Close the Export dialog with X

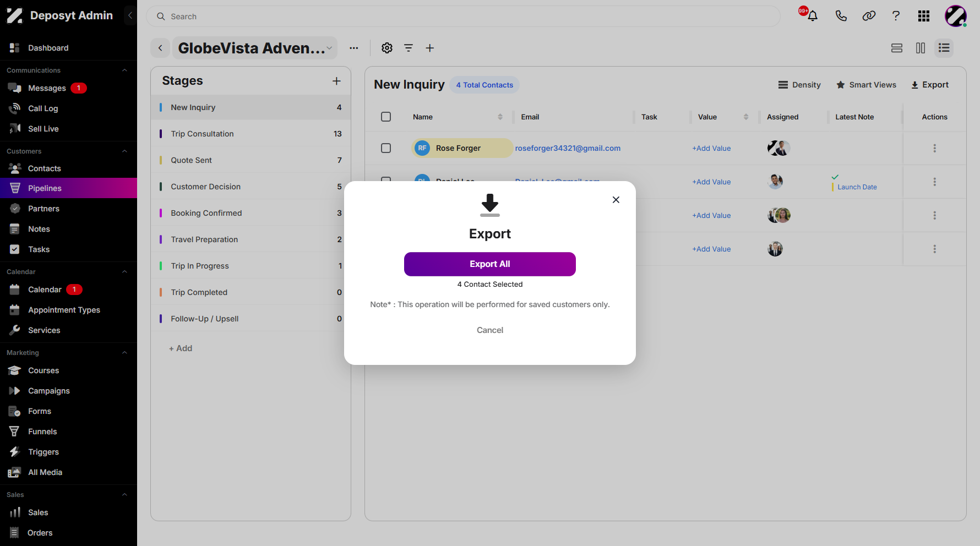(616, 200)
